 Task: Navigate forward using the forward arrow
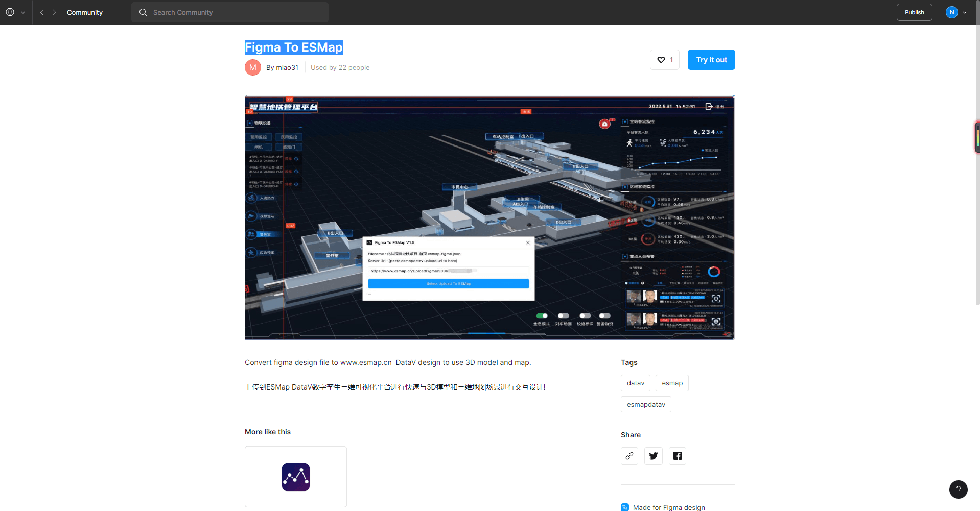(54, 12)
